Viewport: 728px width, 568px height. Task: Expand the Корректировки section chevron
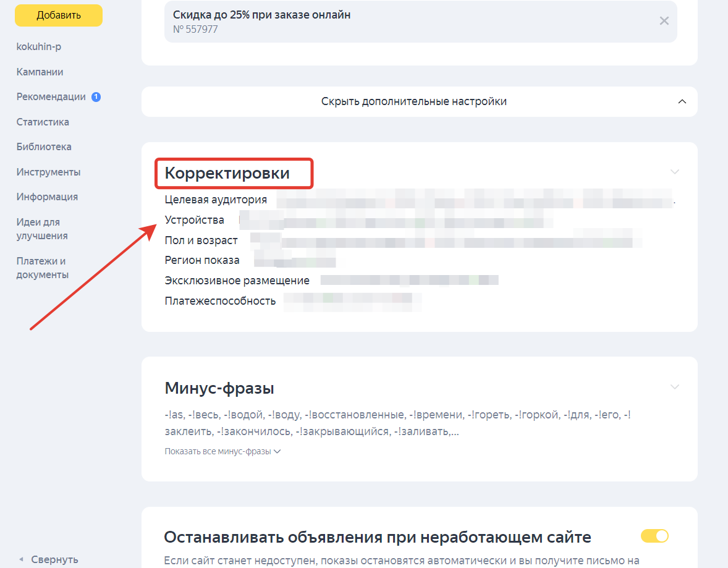pos(674,172)
